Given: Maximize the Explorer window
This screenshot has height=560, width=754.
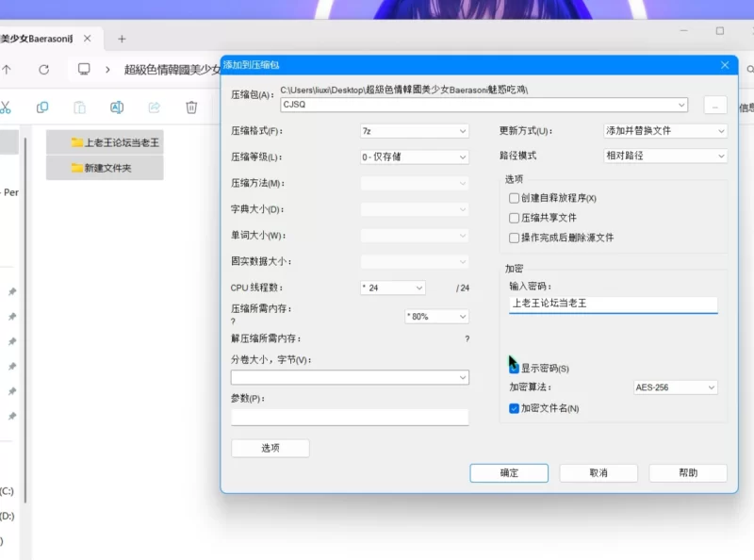Looking at the screenshot, I should point(720,31).
